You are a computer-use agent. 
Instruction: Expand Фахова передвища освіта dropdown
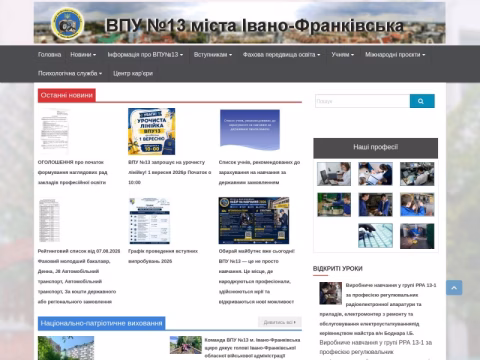tap(281, 55)
